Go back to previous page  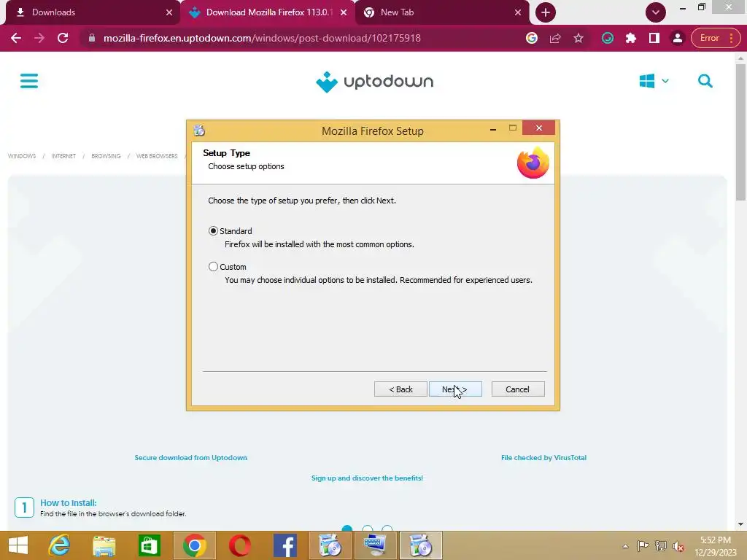pyautogui.click(x=16, y=38)
